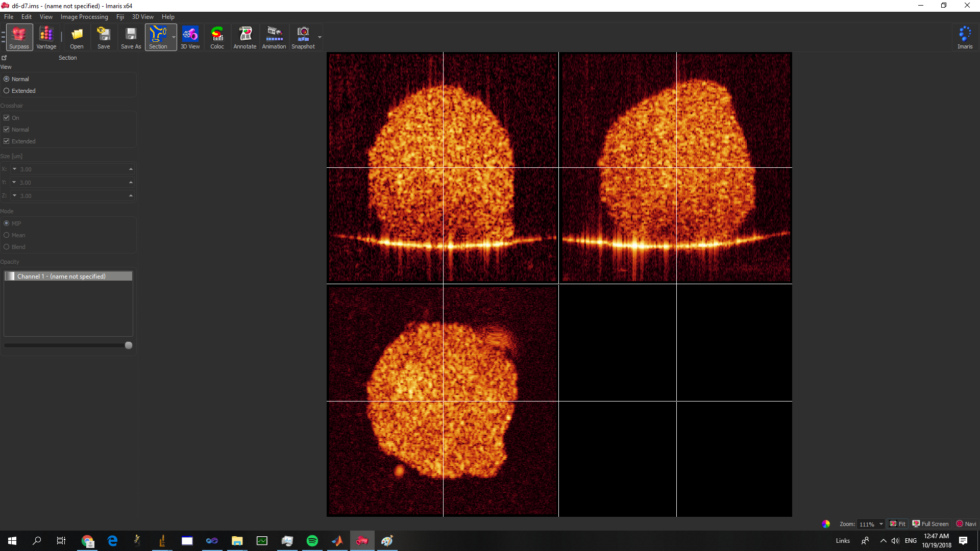Select the Extended view radio button
980x551 pixels.
coord(7,91)
